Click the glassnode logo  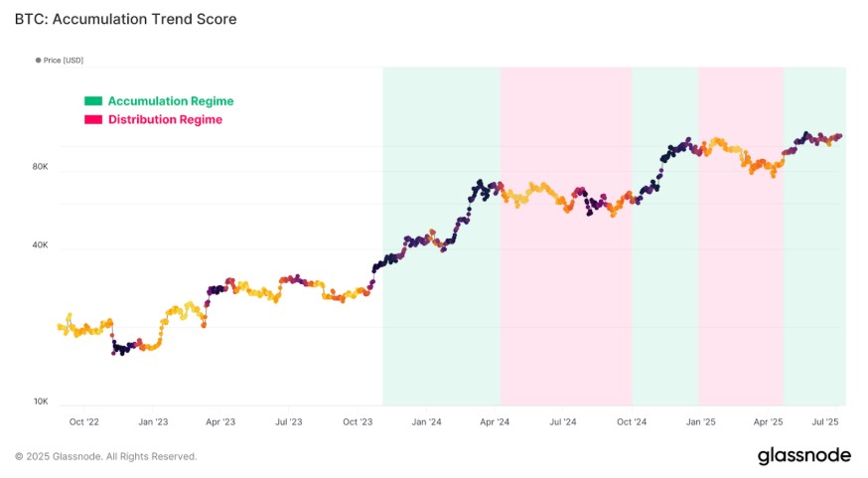tap(803, 455)
